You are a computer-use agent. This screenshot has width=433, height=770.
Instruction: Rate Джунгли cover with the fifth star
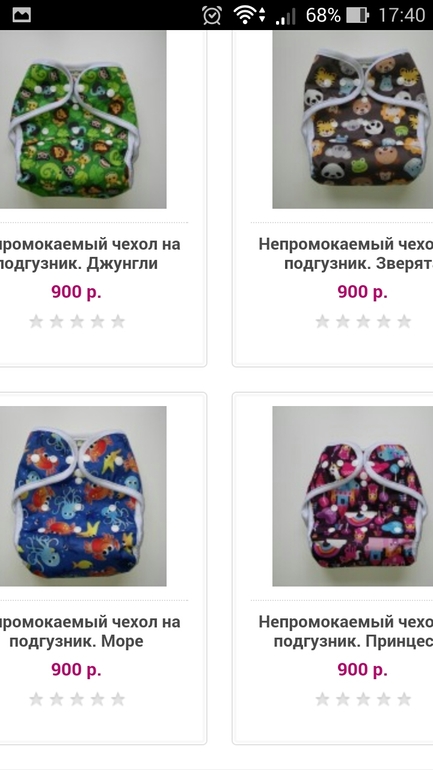pos(118,322)
